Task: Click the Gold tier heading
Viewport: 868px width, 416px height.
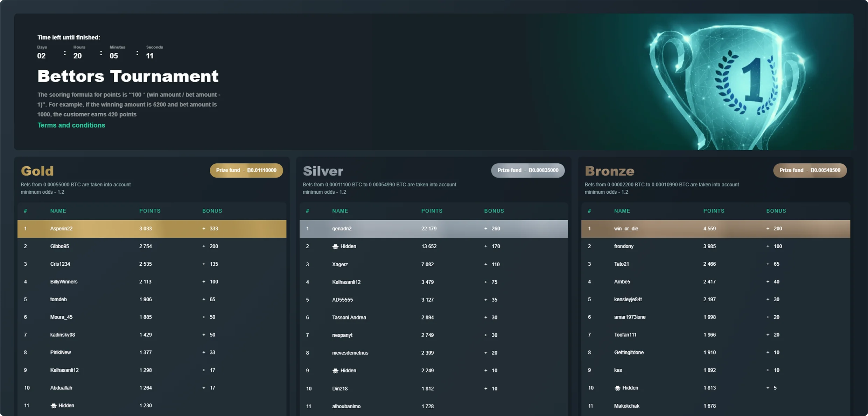Action: pos(37,171)
